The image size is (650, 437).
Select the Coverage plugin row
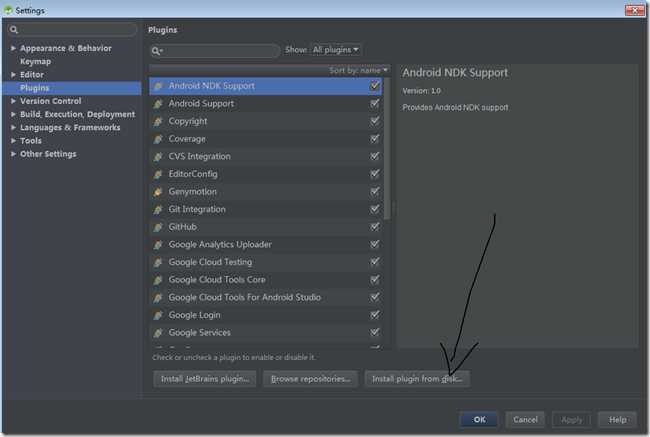click(x=266, y=139)
